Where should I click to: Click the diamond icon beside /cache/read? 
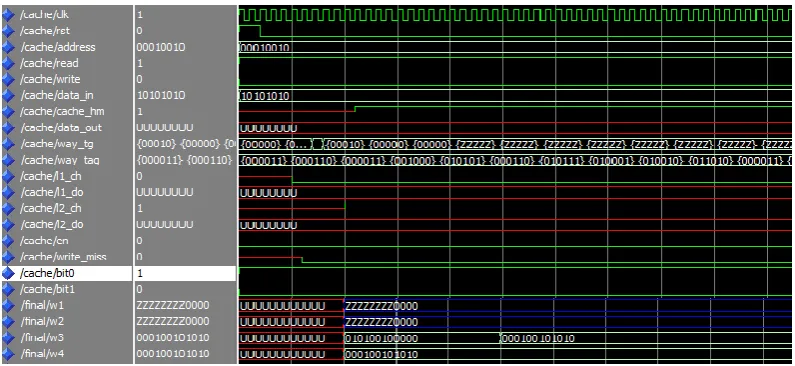coord(9,63)
